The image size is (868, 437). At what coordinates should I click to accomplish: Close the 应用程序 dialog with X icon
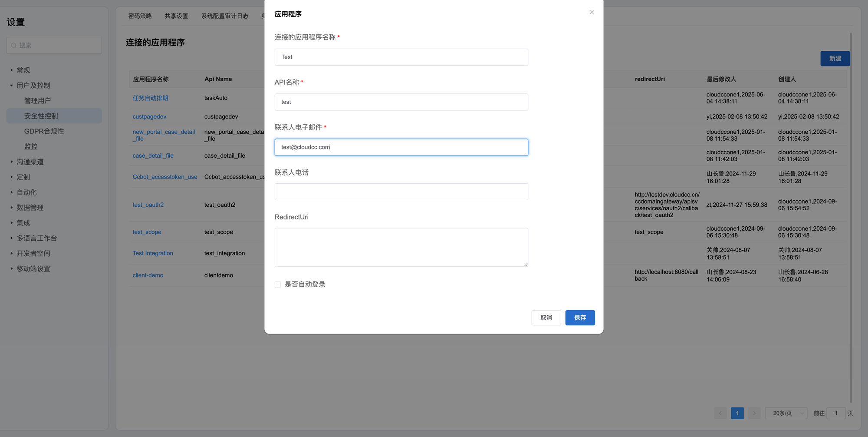(x=591, y=12)
